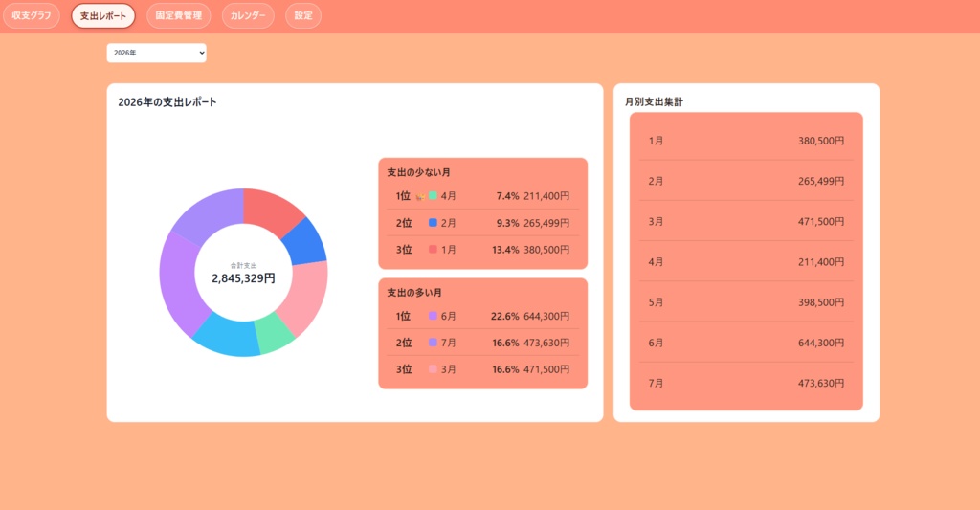The image size is (980, 510).
Task: Click the 月別支出集計 heading
Action: click(655, 101)
